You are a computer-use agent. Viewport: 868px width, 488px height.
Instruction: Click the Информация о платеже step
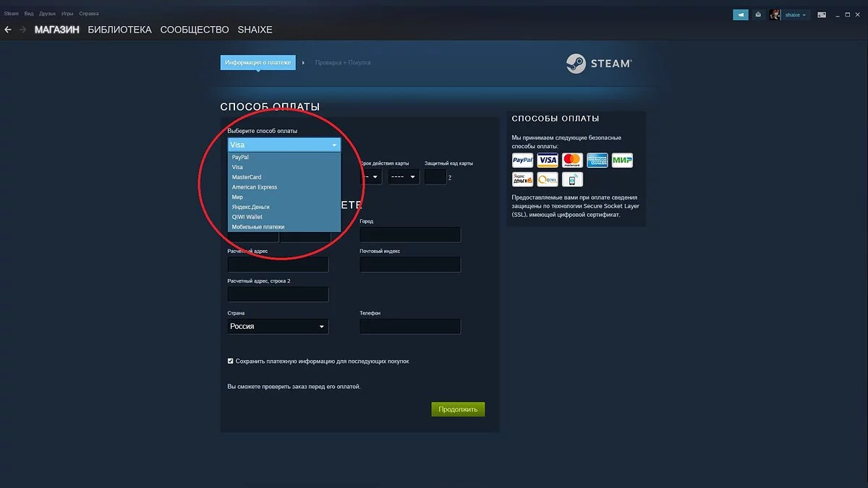click(258, 63)
